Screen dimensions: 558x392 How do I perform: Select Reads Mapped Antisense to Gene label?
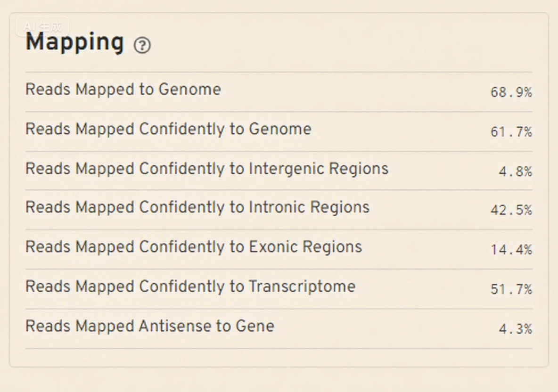[x=150, y=326]
